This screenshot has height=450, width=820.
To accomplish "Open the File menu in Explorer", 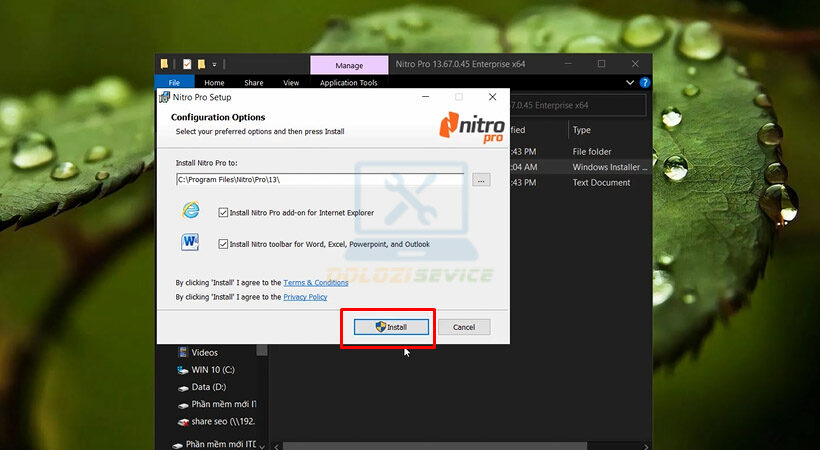I will (x=174, y=83).
